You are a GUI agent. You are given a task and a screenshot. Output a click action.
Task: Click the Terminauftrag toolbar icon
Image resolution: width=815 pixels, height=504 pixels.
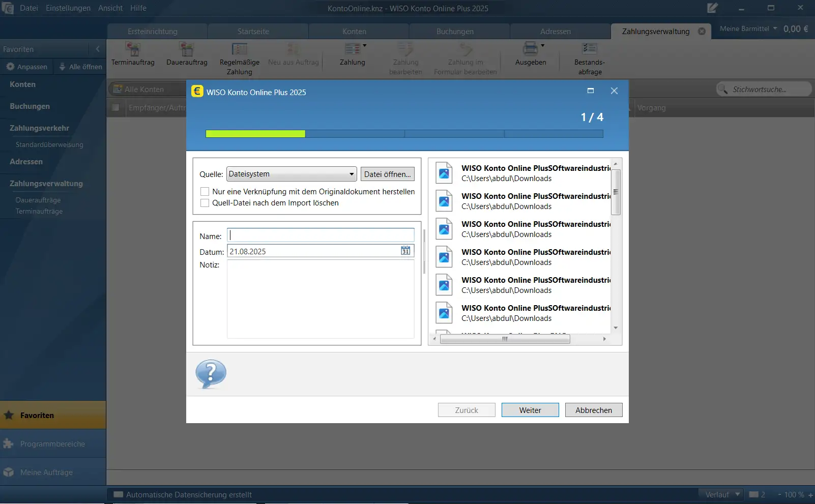(x=133, y=50)
